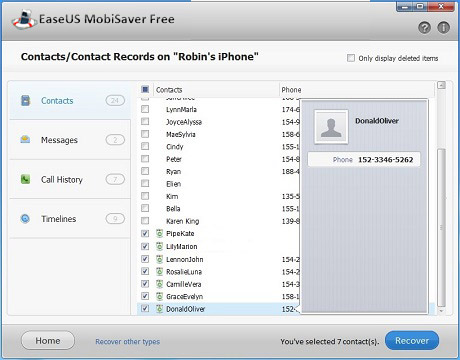This screenshot has height=360, width=460.
Task: Click DonaldOliver's avatar placeholder picture
Action: (331, 127)
